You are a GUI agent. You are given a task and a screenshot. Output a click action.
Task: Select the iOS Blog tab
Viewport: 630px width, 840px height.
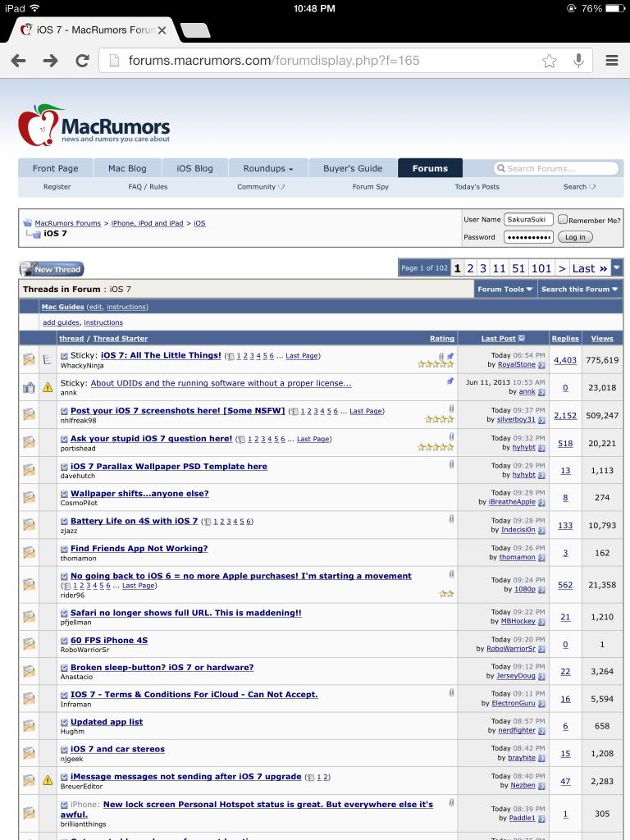pos(195,168)
